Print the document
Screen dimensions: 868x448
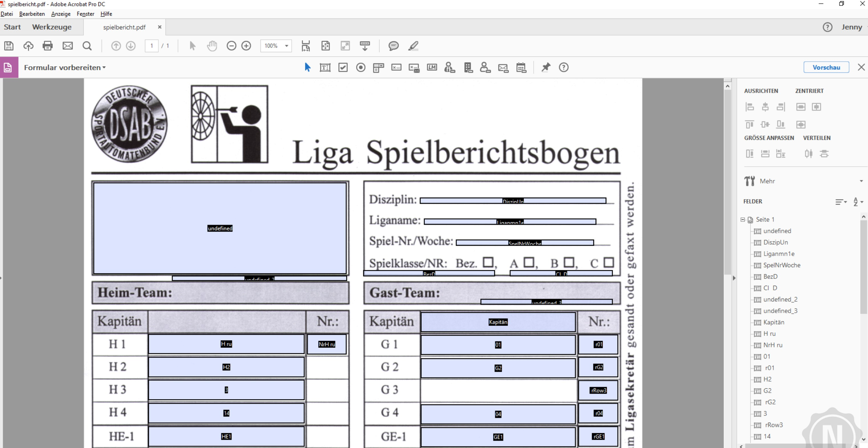(x=48, y=46)
